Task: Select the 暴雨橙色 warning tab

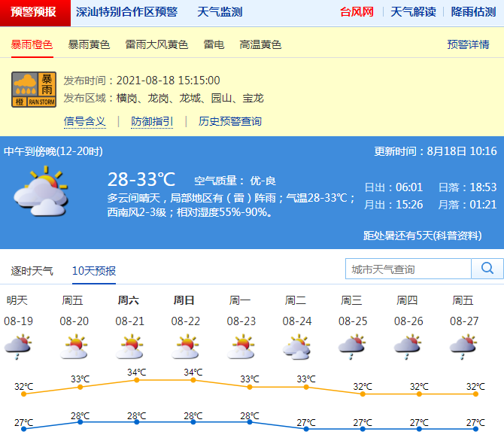Action: coord(32,44)
